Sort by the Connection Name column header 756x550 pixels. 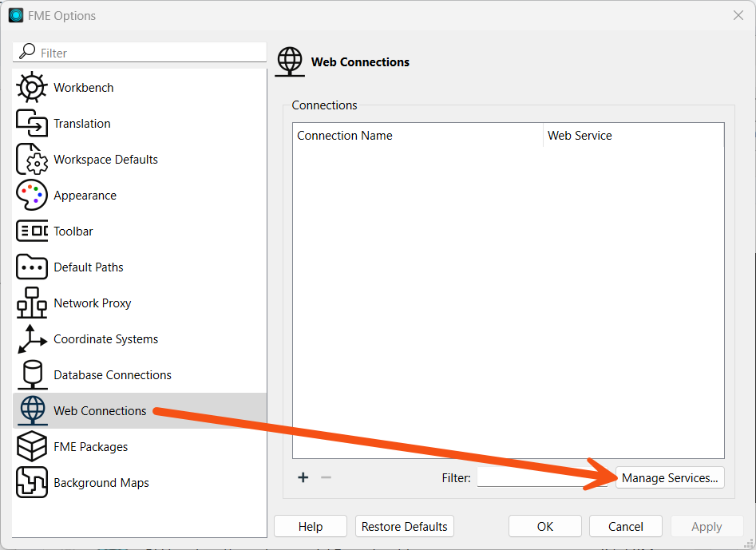[x=344, y=135]
